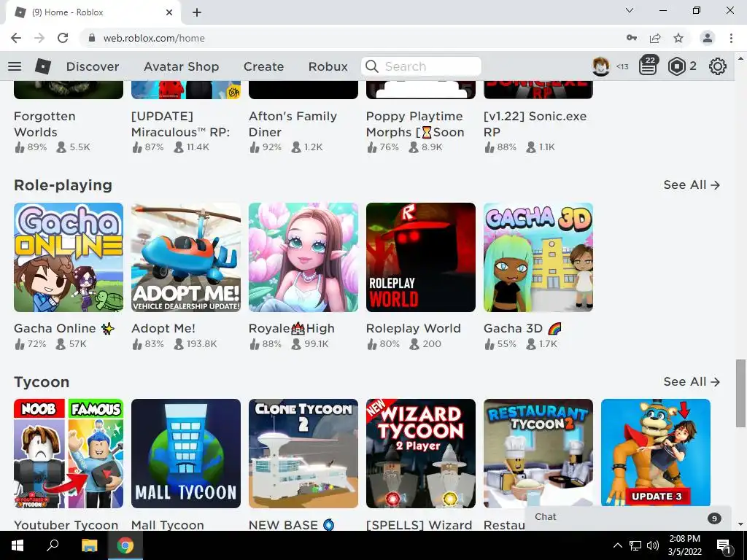Click the browser forward arrow
This screenshot has height=560, width=747.
(x=39, y=38)
